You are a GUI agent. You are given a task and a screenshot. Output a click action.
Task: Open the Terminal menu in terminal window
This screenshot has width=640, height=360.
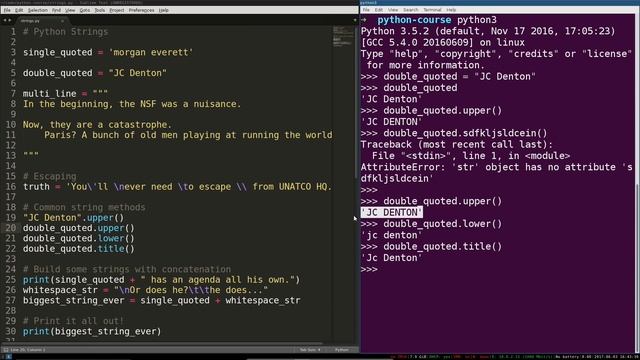[x=432, y=10]
